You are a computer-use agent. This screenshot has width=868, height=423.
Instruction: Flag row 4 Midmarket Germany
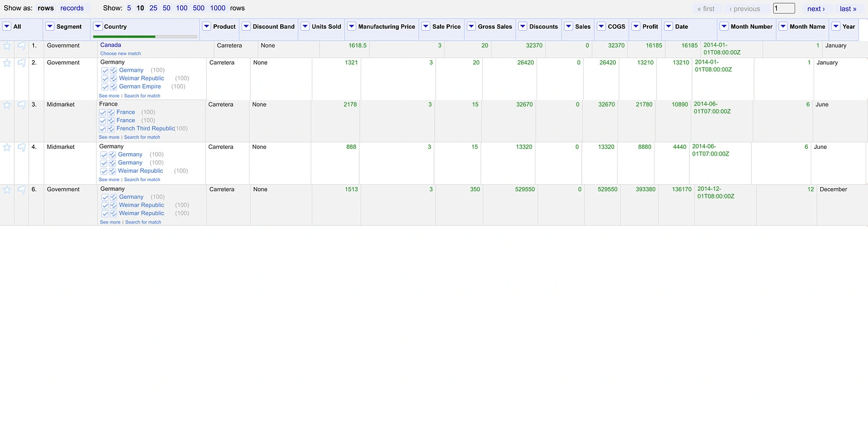point(21,147)
